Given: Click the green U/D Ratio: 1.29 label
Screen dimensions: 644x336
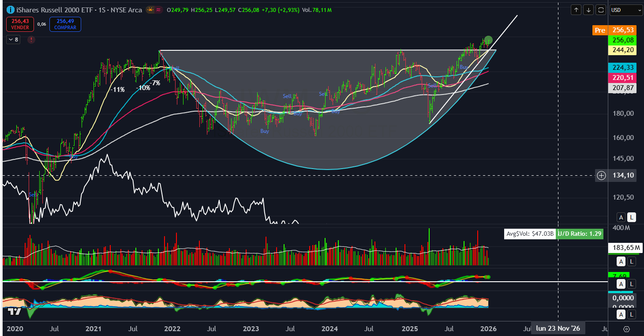Looking at the screenshot, I should pyautogui.click(x=580, y=234).
